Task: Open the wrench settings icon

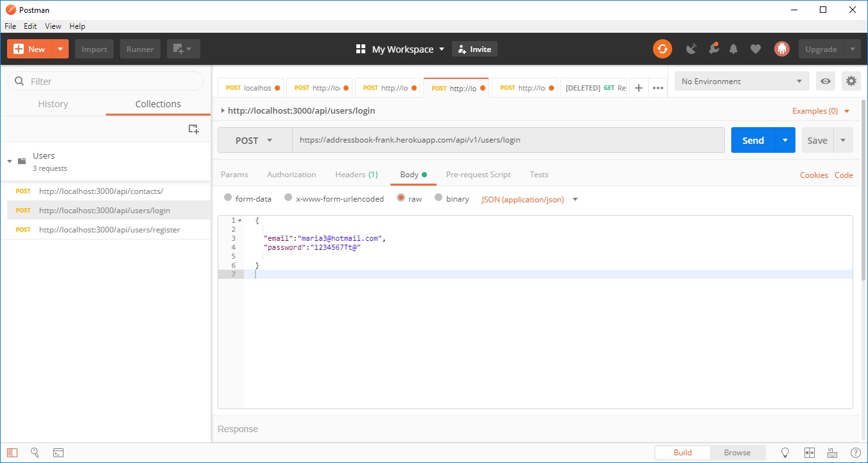Action: [x=713, y=49]
